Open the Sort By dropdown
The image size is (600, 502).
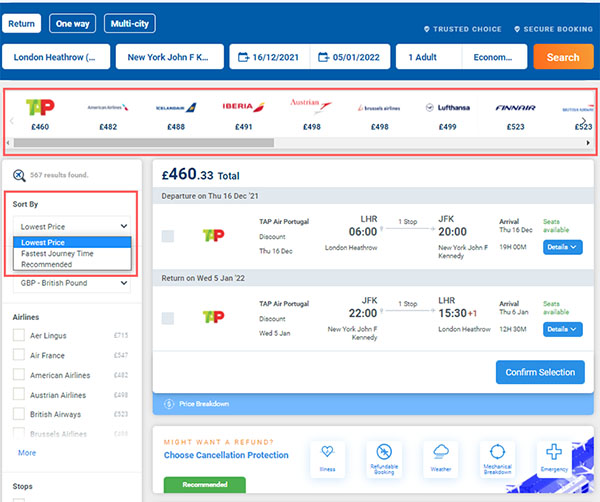(x=71, y=227)
